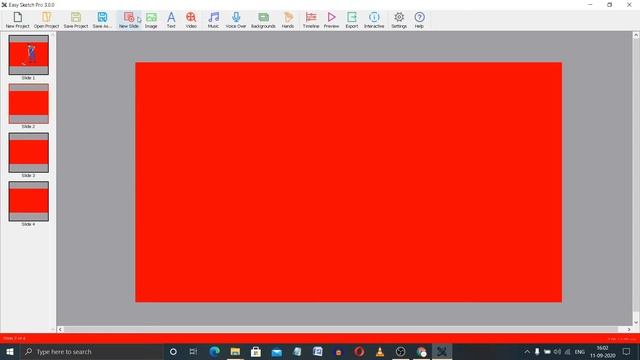Viewport: 640px width, 360px height.
Task: Insert a Video clip
Action: coord(191,20)
